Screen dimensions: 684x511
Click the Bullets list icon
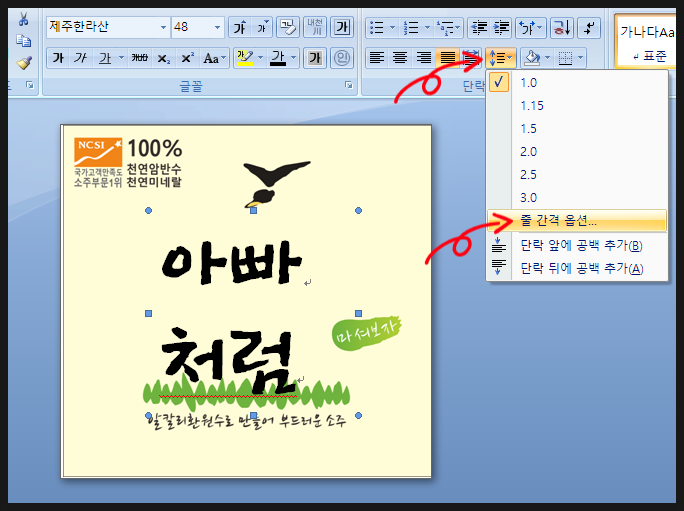click(376, 28)
